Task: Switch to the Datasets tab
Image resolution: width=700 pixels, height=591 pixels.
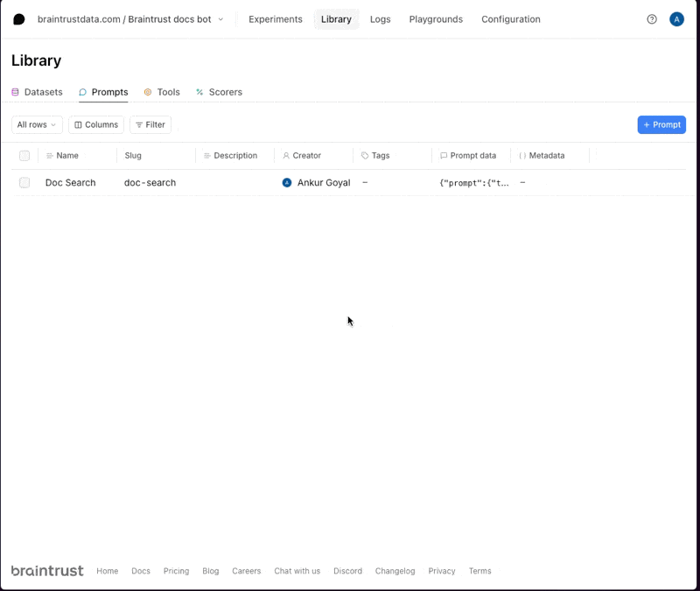Action: pos(37,92)
